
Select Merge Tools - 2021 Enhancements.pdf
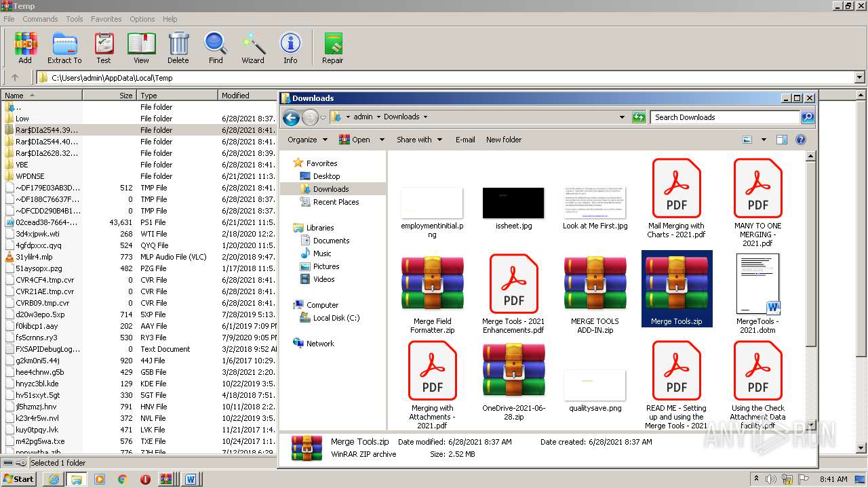click(x=513, y=295)
